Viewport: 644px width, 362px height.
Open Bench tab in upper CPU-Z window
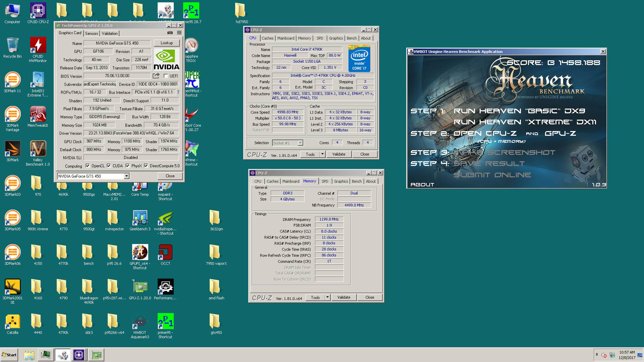pos(352,38)
